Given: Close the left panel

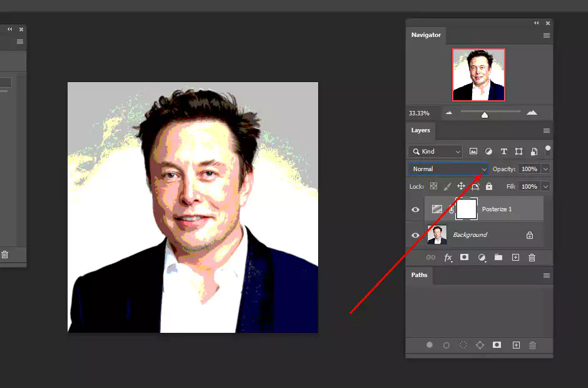Looking at the screenshot, I should [21, 29].
